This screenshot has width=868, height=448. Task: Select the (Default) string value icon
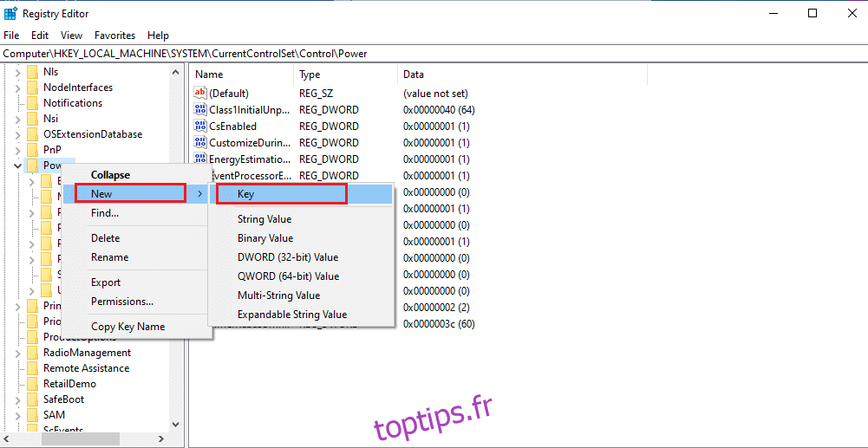click(x=200, y=94)
